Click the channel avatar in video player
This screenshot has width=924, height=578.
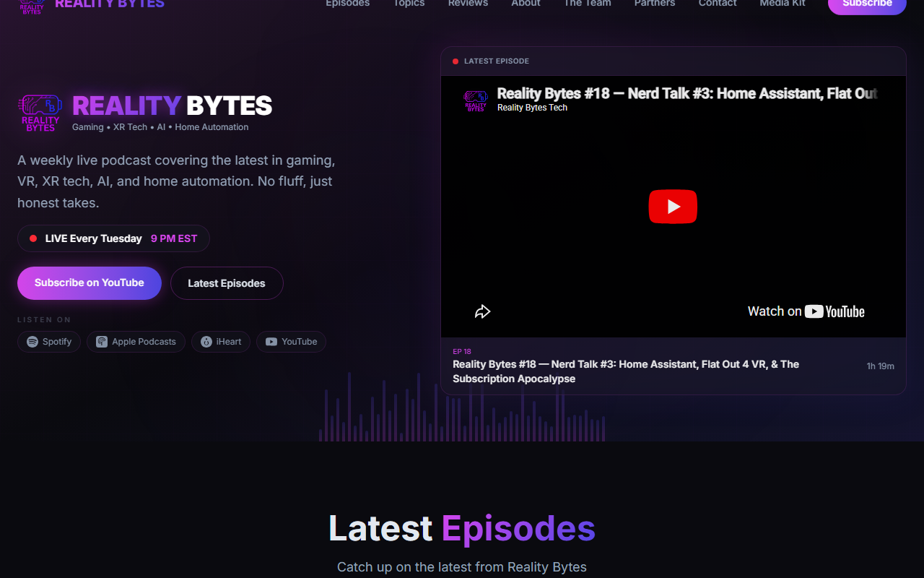tap(476, 100)
